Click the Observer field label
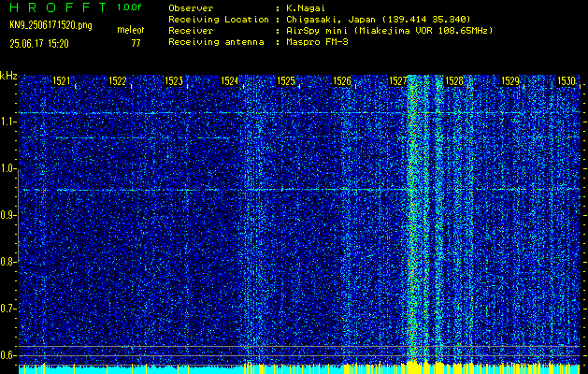The width and height of the screenshot is (588, 374). coord(191,8)
